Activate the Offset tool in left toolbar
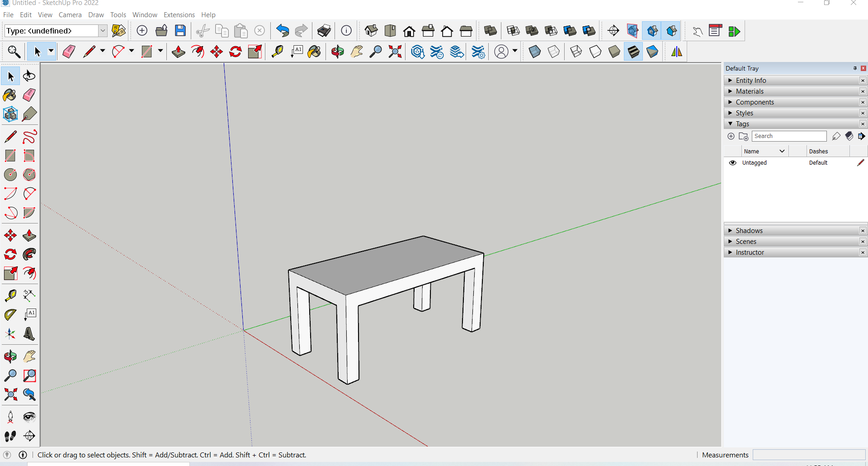The width and height of the screenshot is (868, 466). tap(29, 273)
